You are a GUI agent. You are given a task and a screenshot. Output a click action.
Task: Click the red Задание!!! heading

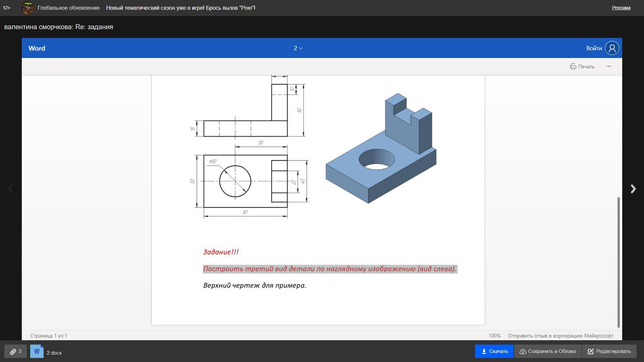coord(221,252)
